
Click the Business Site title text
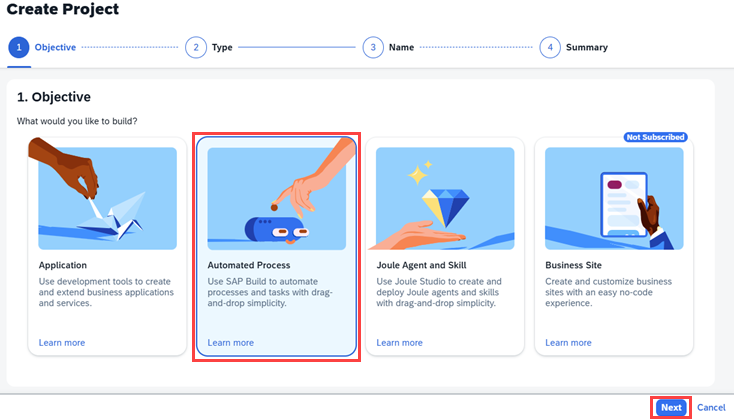tap(573, 265)
